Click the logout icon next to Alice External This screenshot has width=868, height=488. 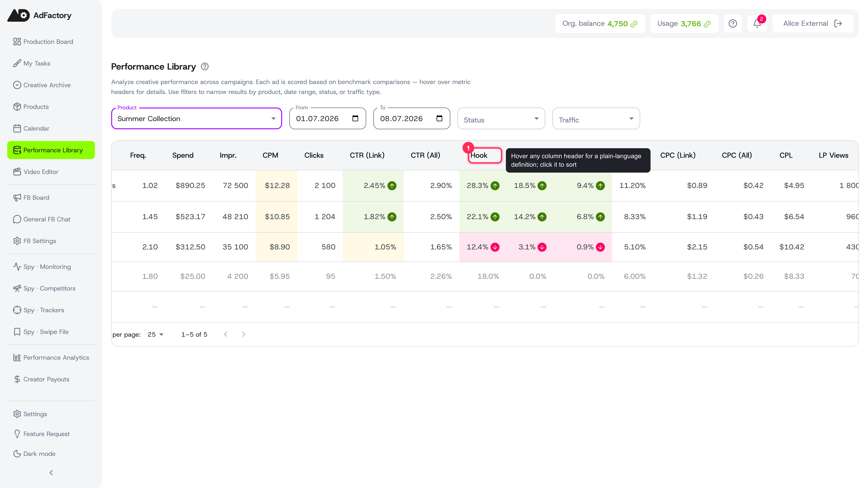pos(838,23)
